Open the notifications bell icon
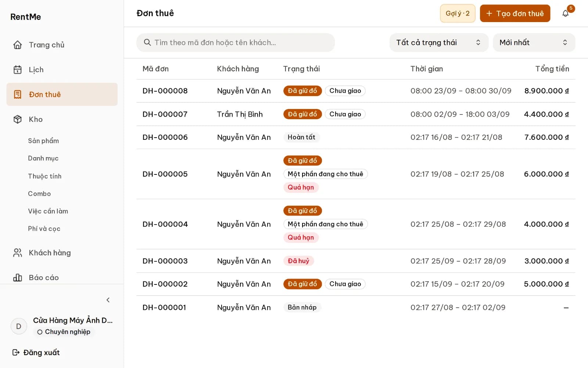This screenshot has height=368, width=588. click(565, 14)
